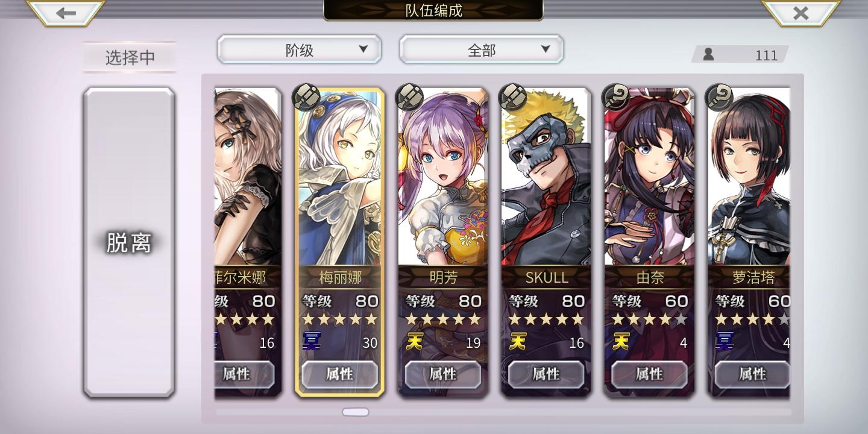
Task: Click the 天 element icon on SKULL card
Action: (518, 342)
